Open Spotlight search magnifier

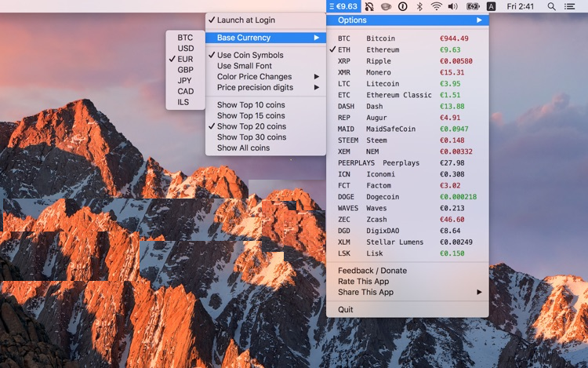tap(552, 6)
